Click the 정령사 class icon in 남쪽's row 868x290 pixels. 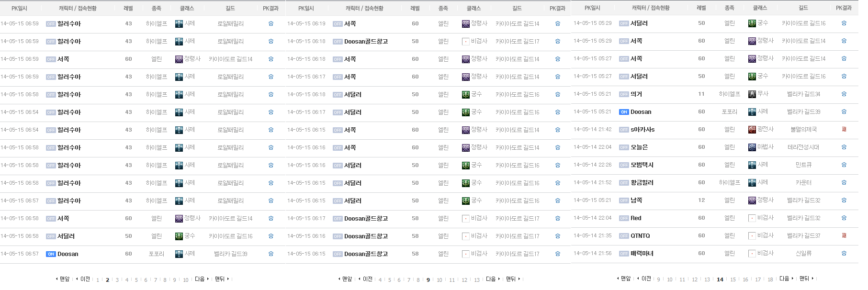tap(752, 201)
